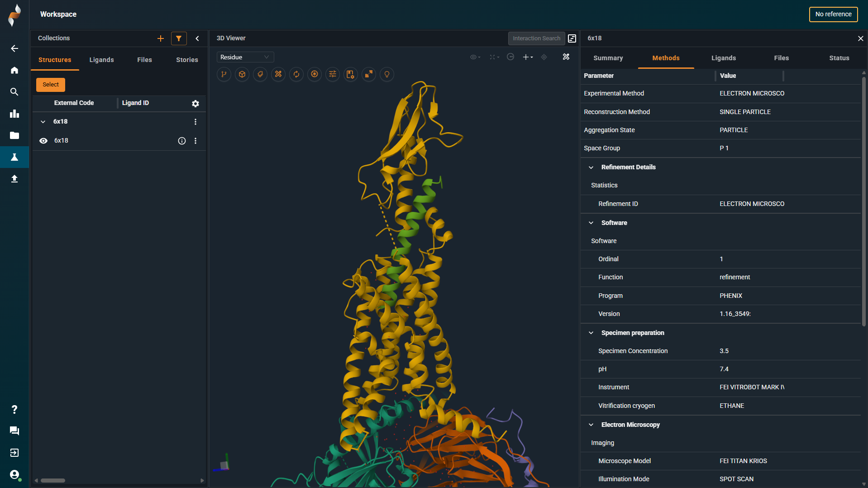The height and width of the screenshot is (488, 868).
Task: Collapse the Electron Microscopy section
Action: tap(591, 425)
